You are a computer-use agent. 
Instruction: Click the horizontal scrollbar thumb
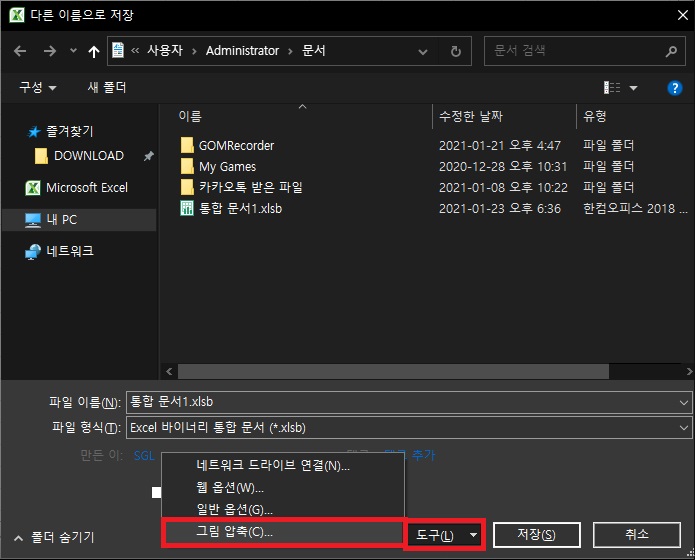coord(393,372)
